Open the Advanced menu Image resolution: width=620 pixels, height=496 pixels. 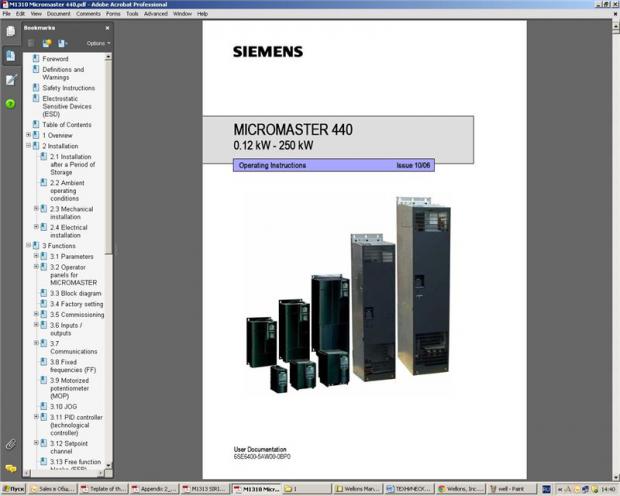coord(155,13)
